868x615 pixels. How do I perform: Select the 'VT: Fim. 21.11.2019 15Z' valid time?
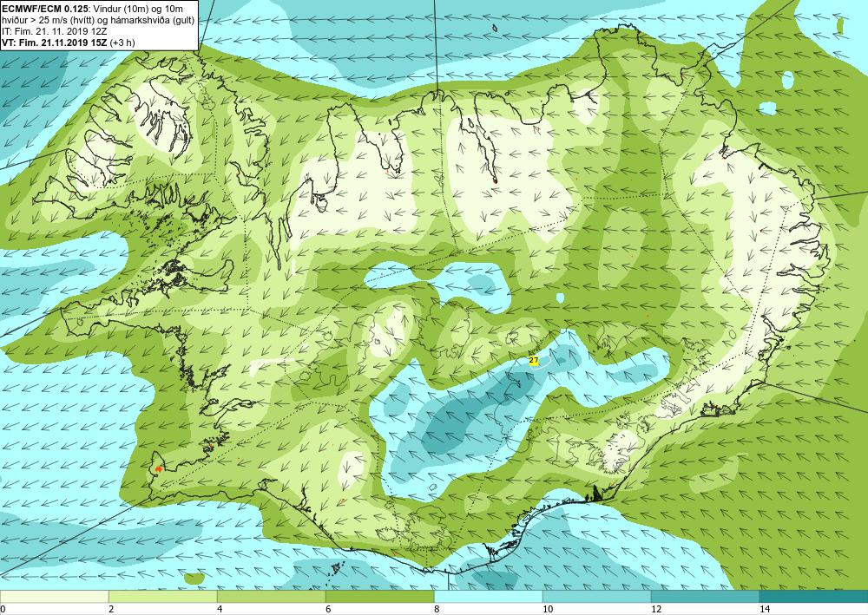tap(55, 42)
